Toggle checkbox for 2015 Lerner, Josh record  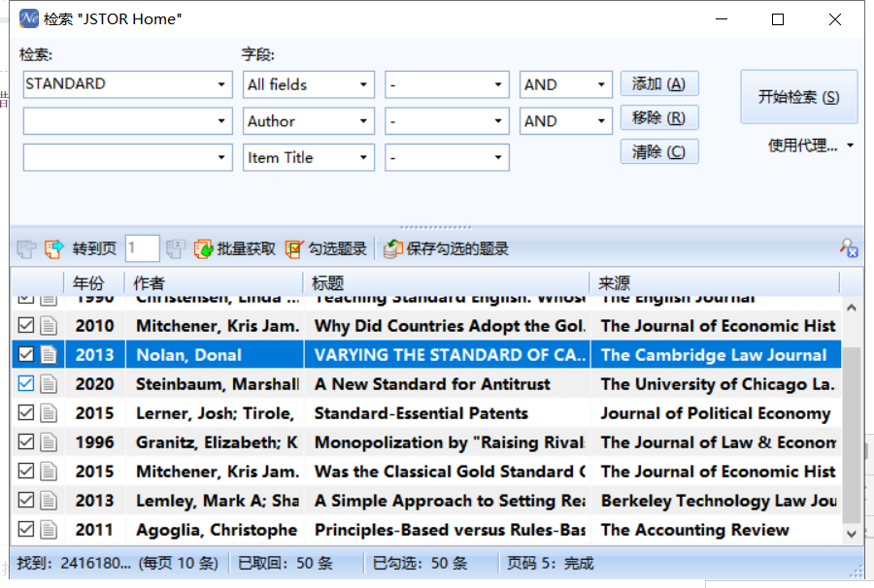coord(26,413)
